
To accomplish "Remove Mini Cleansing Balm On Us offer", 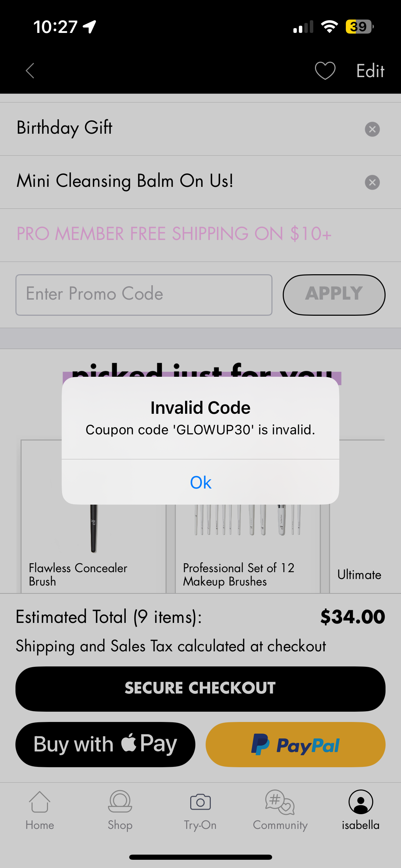I will tap(372, 182).
